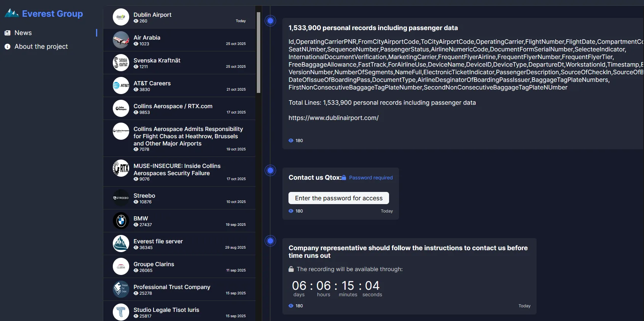Click the eye views icon under Contact us
Image resolution: width=644 pixels, height=321 pixels.
291,211
